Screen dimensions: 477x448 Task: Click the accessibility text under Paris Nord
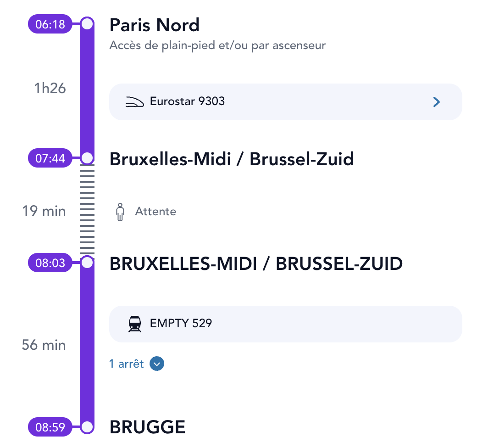[217, 45]
